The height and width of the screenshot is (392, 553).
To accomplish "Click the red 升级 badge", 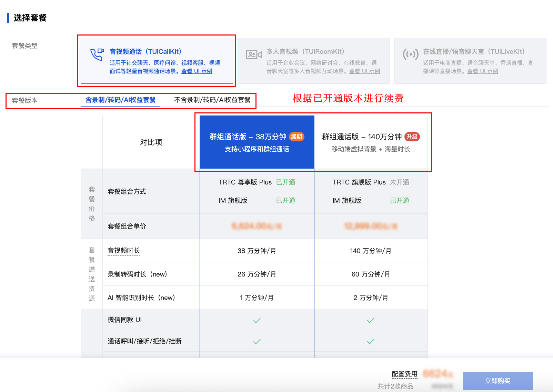I will (412, 137).
